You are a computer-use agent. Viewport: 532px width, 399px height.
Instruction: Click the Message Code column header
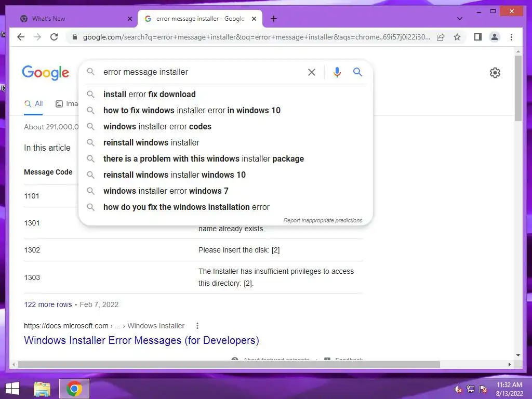[48, 172]
